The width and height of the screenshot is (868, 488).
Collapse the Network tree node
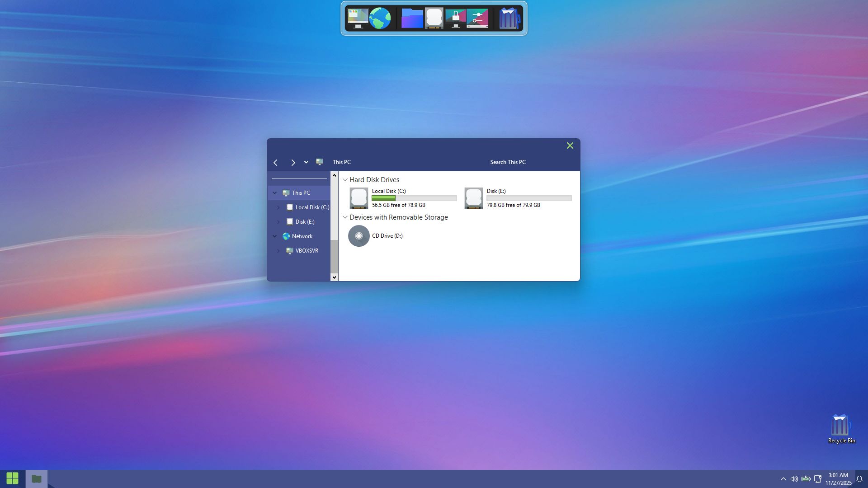[274, 236]
